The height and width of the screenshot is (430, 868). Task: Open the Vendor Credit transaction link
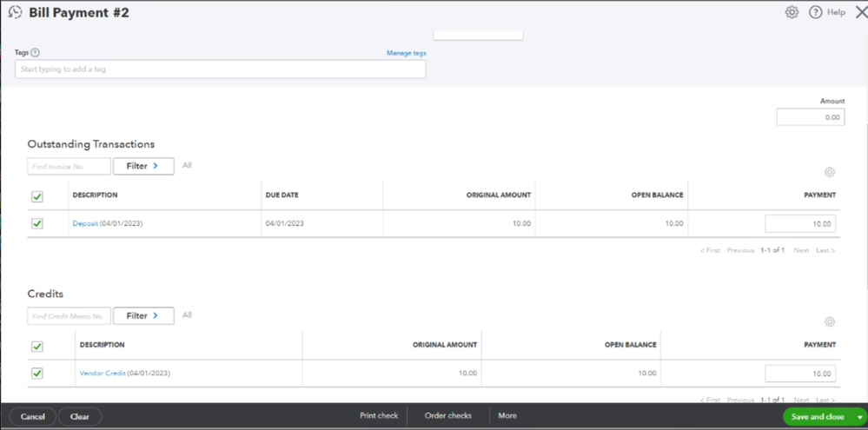pyautogui.click(x=103, y=374)
